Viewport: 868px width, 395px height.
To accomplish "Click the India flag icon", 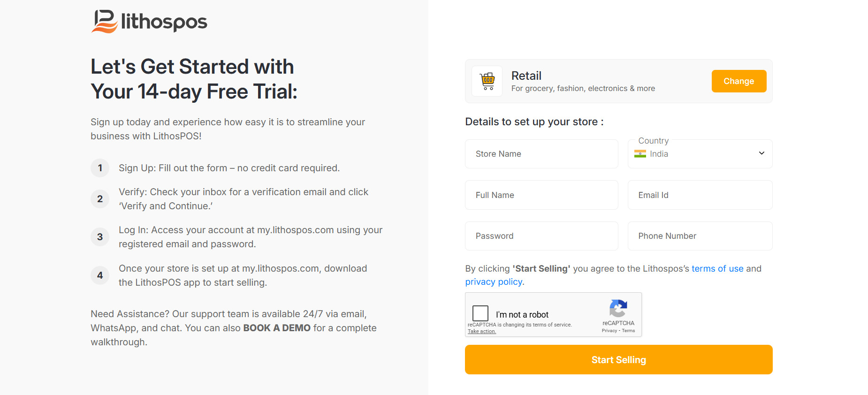I will (640, 154).
